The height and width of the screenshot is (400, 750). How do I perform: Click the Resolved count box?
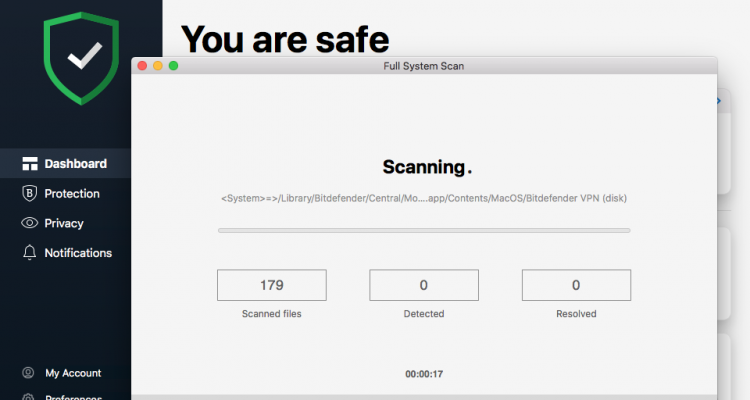tap(576, 285)
